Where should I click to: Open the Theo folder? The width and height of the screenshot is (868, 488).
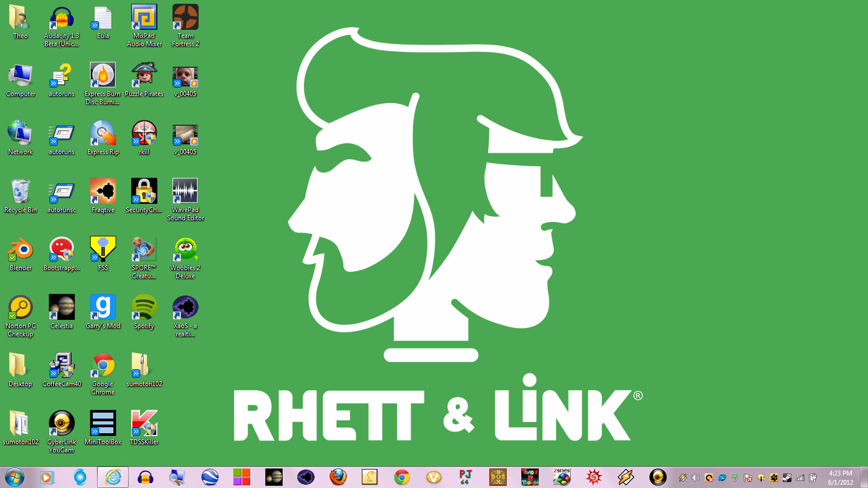[21, 17]
